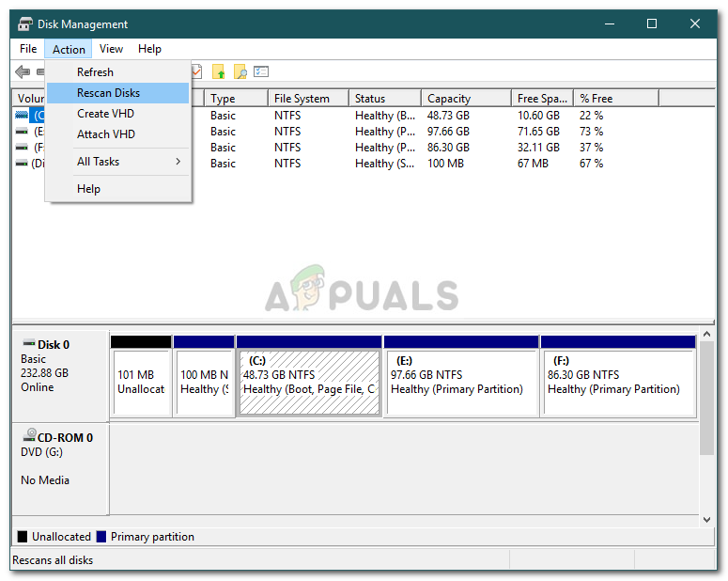Select the 101 MB Unallocated partition block
728x581 pixels.
point(141,375)
